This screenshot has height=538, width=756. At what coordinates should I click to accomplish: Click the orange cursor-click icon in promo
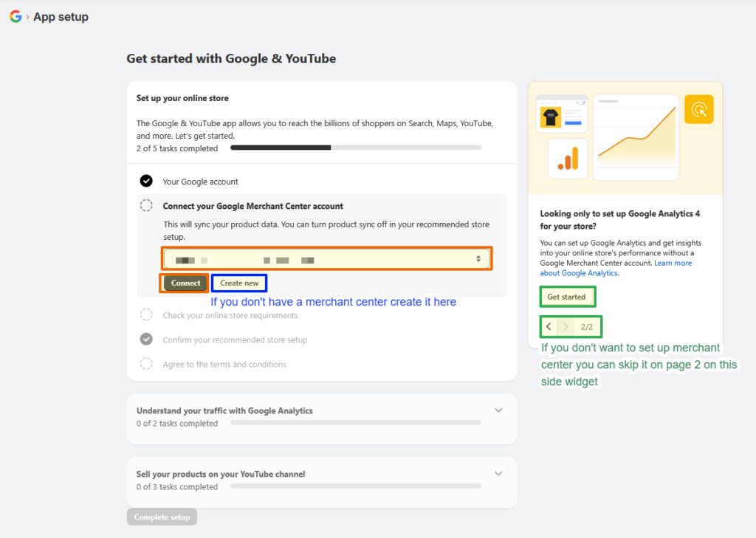pos(698,109)
